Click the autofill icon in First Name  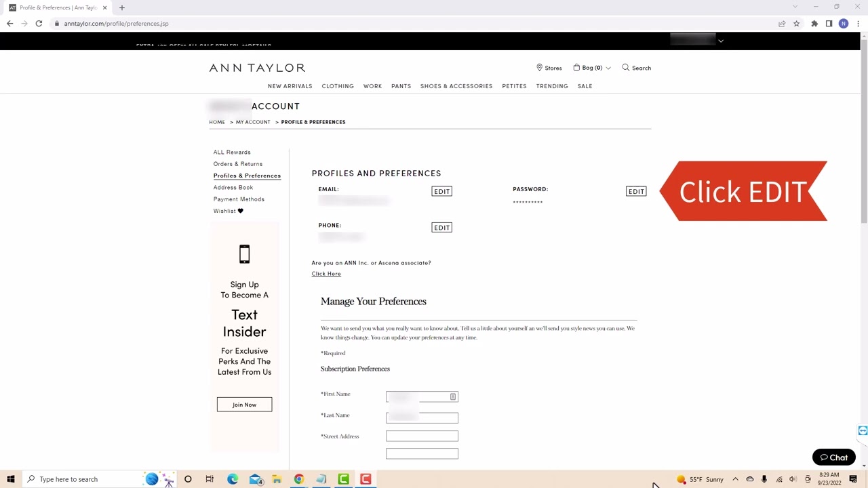pyautogui.click(x=453, y=396)
